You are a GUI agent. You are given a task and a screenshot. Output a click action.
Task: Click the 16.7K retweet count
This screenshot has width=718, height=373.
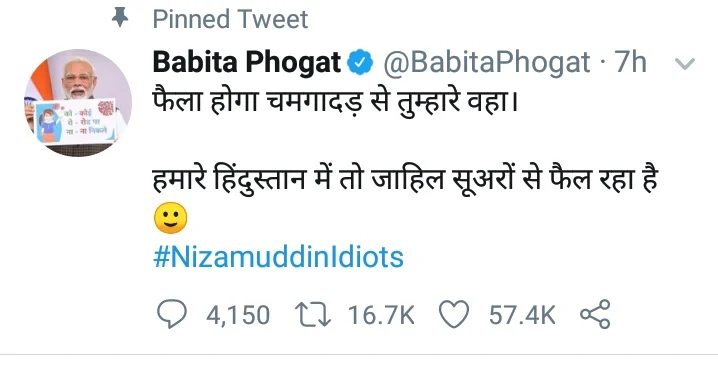(381, 315)
